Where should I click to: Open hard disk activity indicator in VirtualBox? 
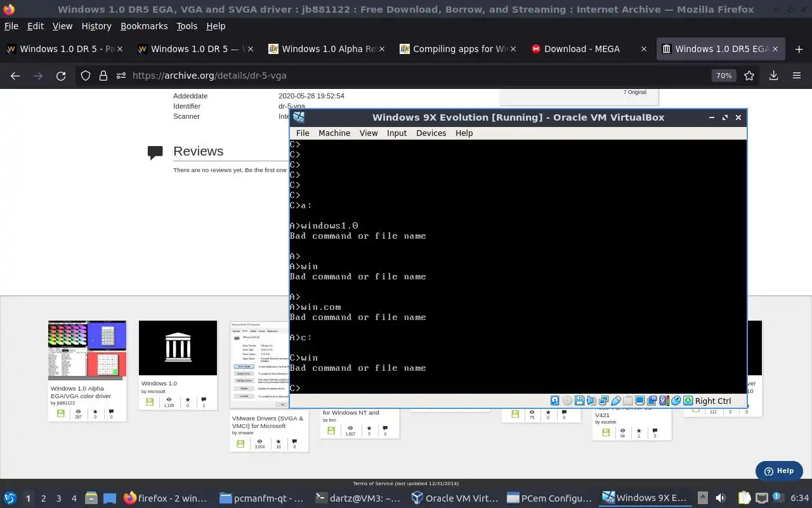coord(554,401)
